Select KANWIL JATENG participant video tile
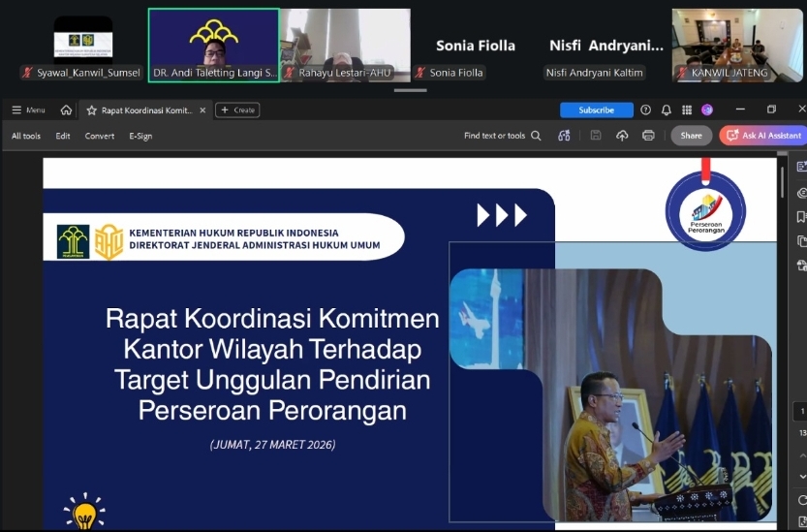The height and width of the screenshot is (532, 807). (737, 46)
